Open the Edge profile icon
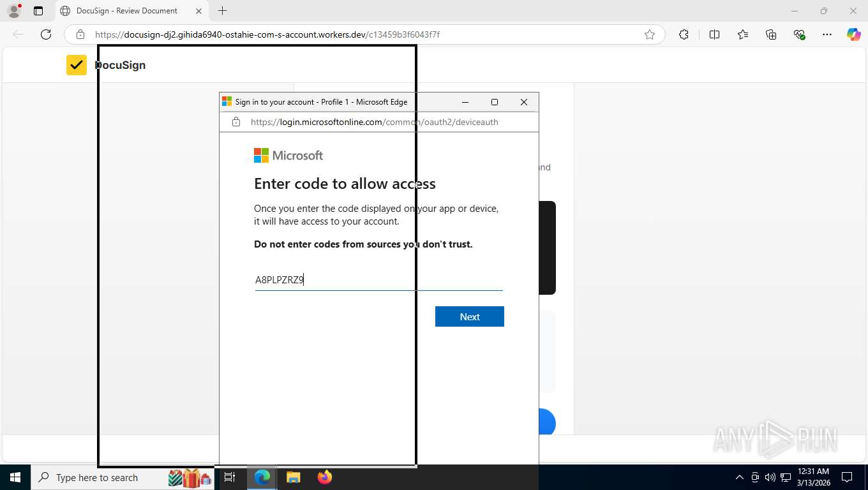Viewport: 868px width, 490px height. tap(13, 11)
